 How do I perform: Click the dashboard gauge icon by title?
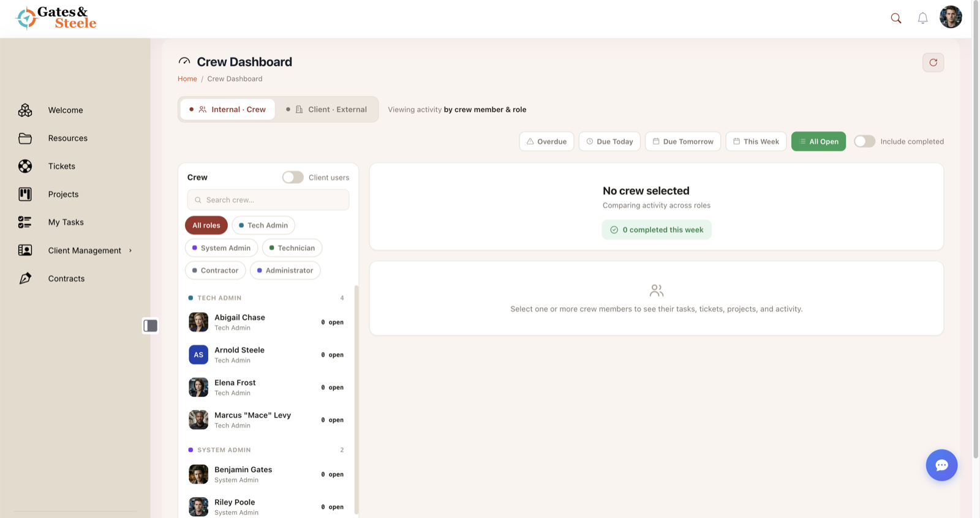coord(184,62)
